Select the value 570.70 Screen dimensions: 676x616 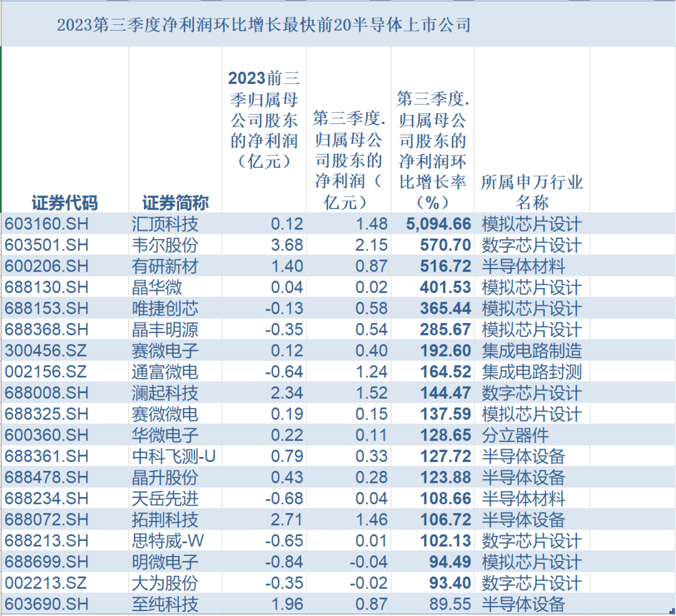446,245
